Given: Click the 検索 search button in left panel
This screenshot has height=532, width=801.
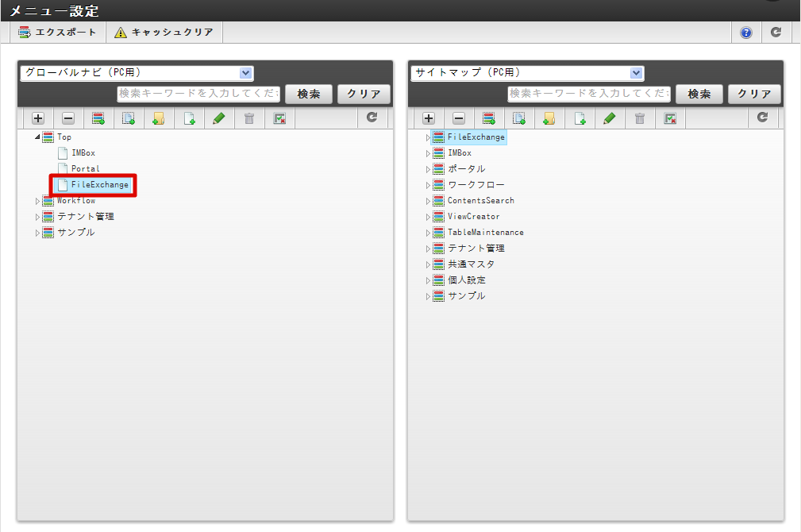Looking at the screenshot, I should coord(308,93).
